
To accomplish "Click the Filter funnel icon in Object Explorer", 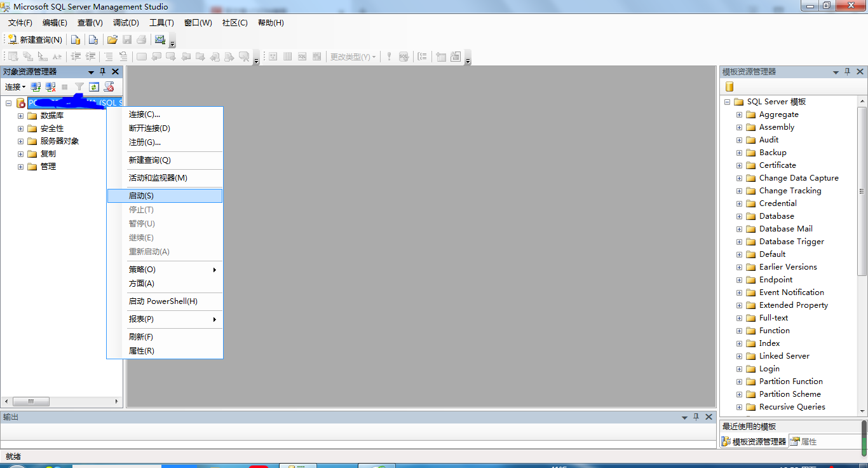I will (79, 86).
